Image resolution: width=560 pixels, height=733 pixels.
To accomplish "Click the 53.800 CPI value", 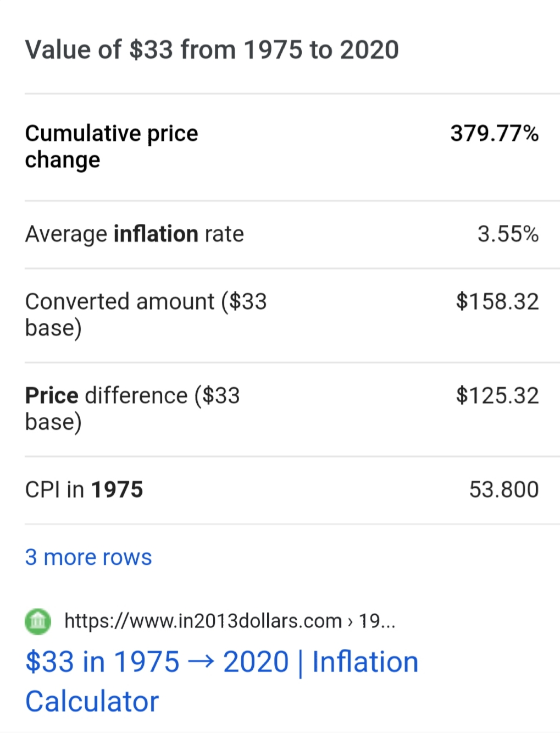I will tap(504, 489).
